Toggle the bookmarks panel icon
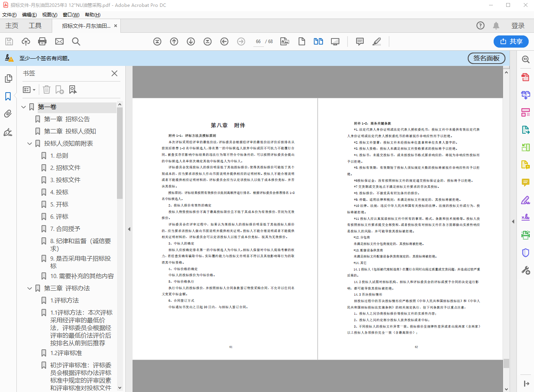The width and height of the screenshot is (534, 392). (8, 96)
